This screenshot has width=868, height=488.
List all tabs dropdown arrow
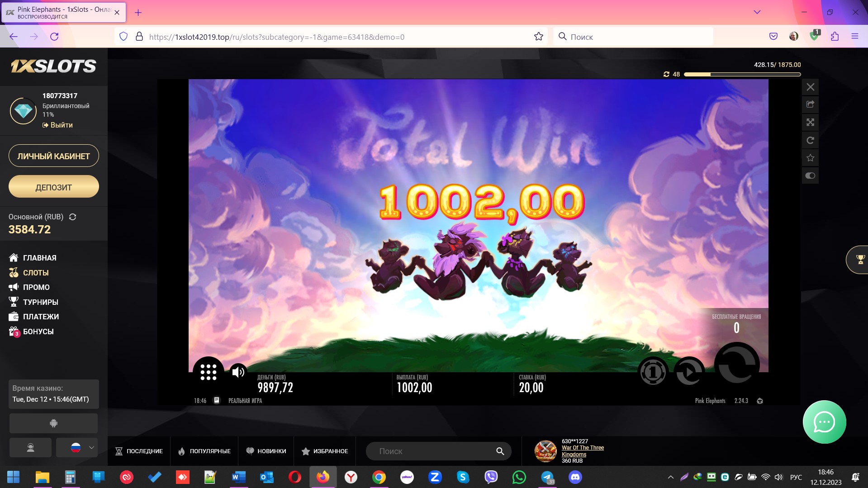pyautogui.click(x=757, y=12)
